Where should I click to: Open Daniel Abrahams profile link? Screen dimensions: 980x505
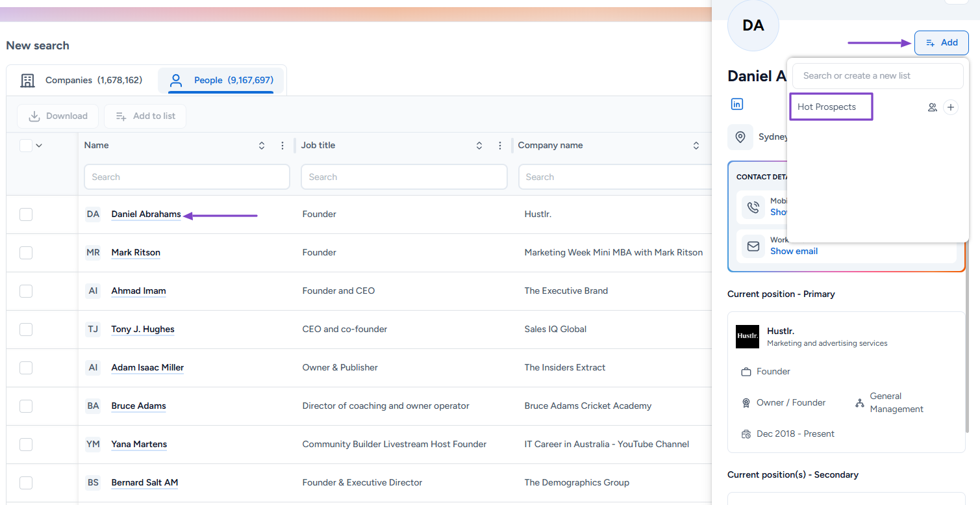[146, 214]
